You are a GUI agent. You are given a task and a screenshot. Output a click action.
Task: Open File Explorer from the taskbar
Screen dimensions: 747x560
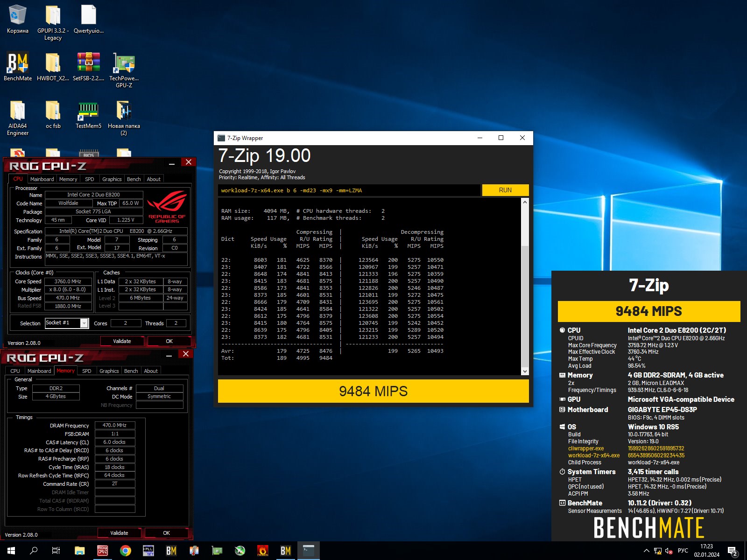pos(80,551)
